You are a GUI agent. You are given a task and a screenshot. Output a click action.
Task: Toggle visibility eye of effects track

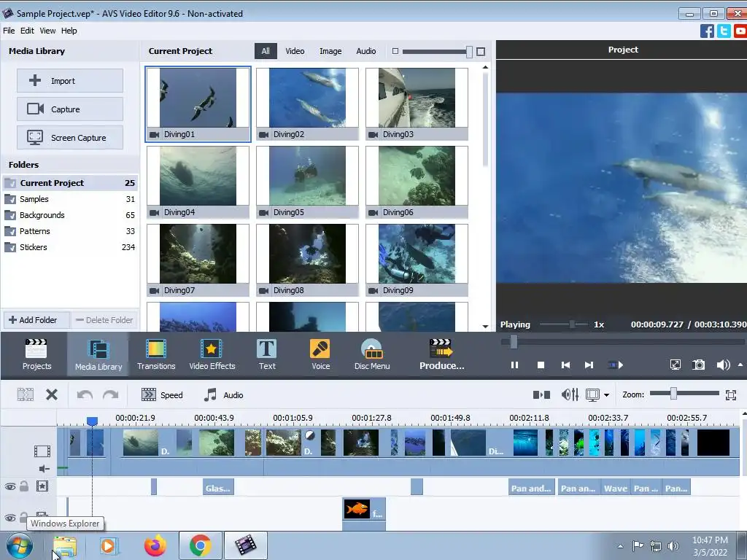10,486
